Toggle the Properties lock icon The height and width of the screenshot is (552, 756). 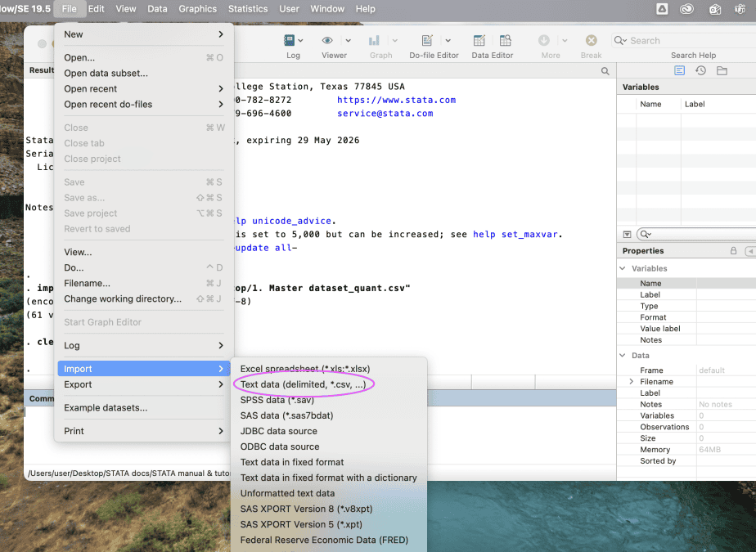click(x=734, y=251)
